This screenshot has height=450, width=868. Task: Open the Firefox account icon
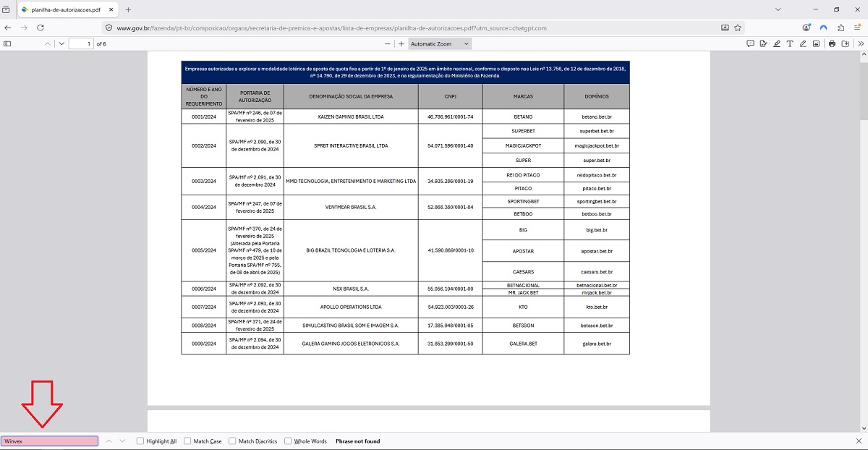[807, 27]
